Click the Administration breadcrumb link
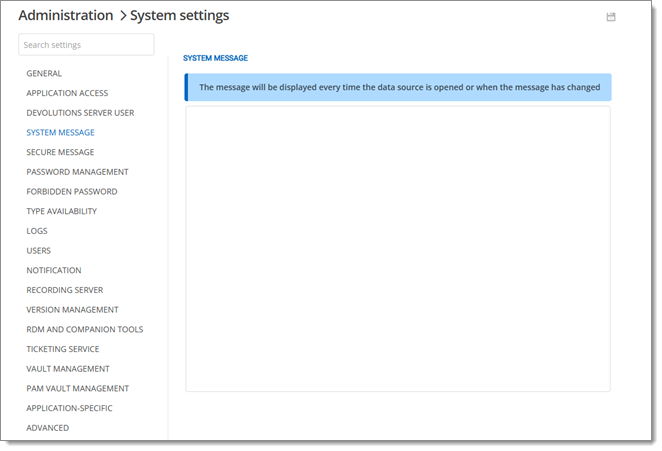 click(66, 16)
